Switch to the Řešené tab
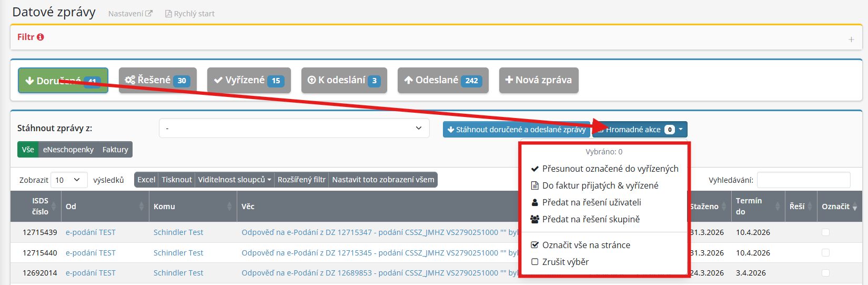Viewport: 868px width, 285px height. (158, 80)
